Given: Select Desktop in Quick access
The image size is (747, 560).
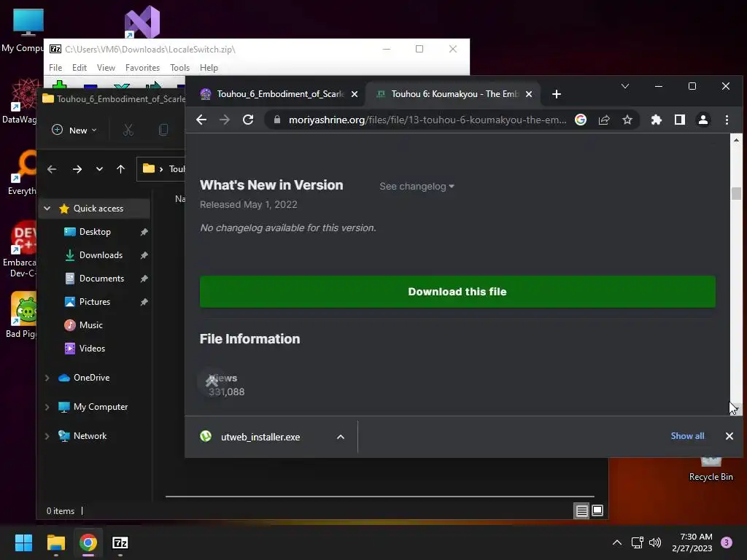Looking at the screenshot, I should point(95,232).
